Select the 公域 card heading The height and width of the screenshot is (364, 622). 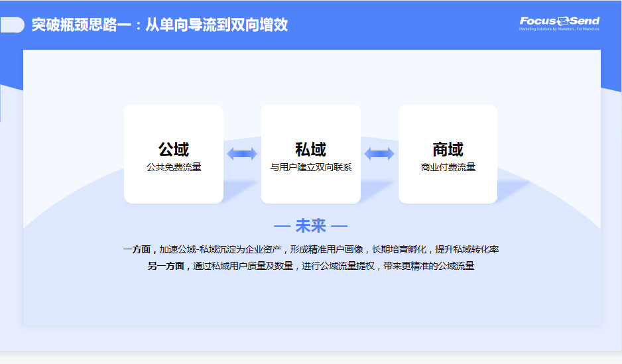click(174, 149)
